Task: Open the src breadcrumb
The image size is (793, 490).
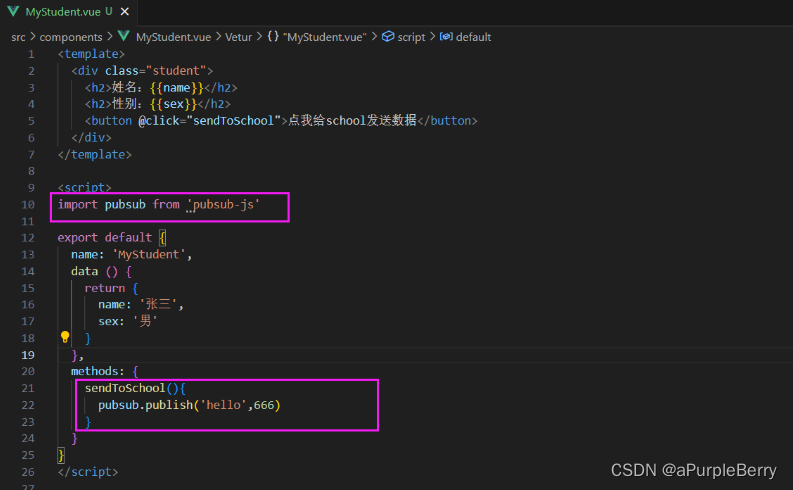Action: [x=18, y=37]
